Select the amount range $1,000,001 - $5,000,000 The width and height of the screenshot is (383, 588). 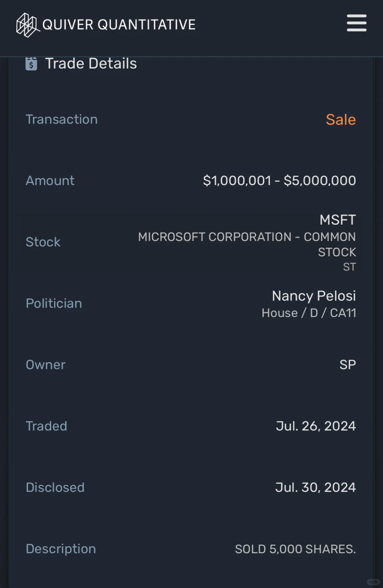[279, 181]
